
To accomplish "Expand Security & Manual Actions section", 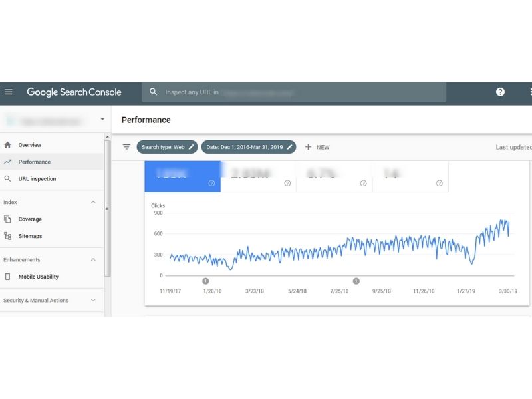I will (93, 301).
